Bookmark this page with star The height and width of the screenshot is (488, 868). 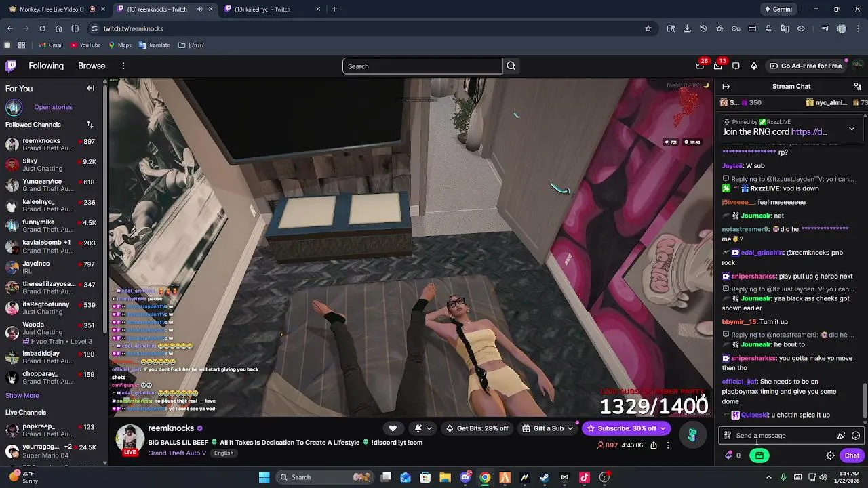[648, 28]
